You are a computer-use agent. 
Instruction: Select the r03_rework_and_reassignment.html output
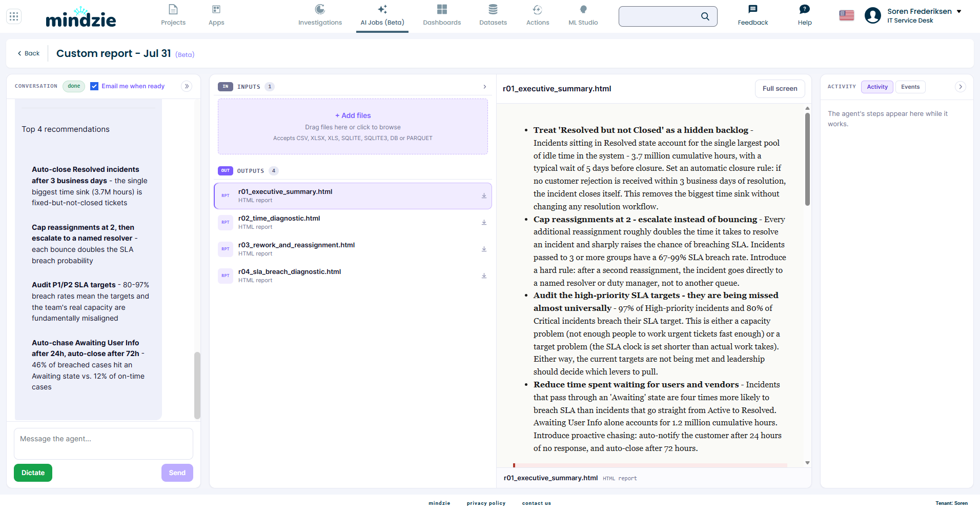click(x=353, y=249)
